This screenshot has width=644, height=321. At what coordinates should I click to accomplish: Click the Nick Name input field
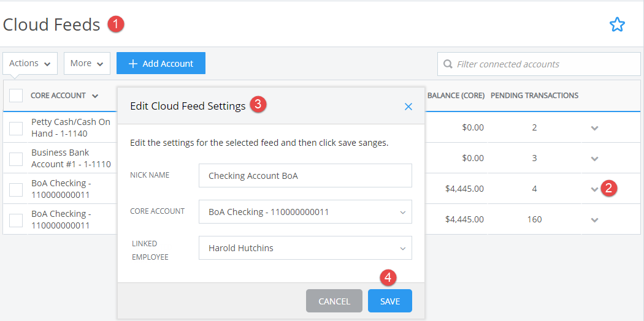click(305, 176)
